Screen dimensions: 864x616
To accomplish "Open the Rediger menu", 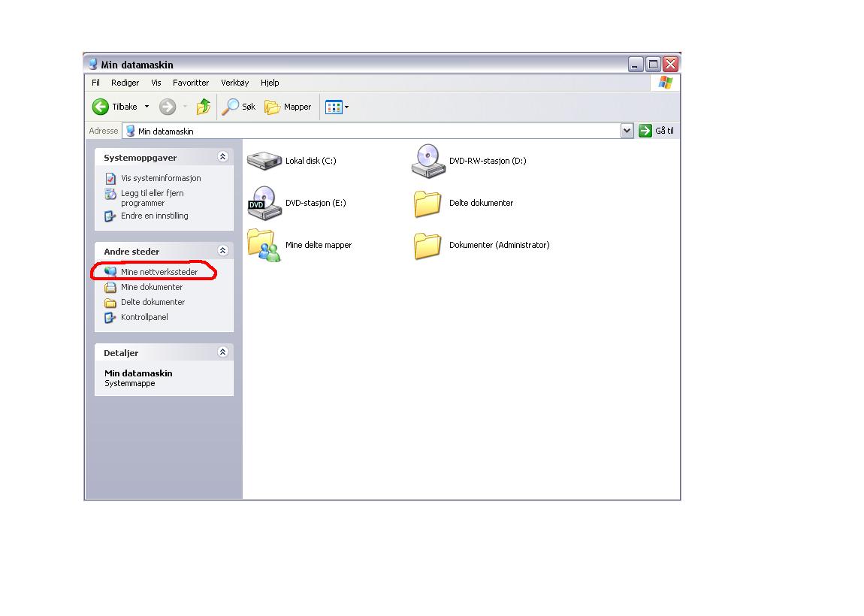I will [125, 83].
